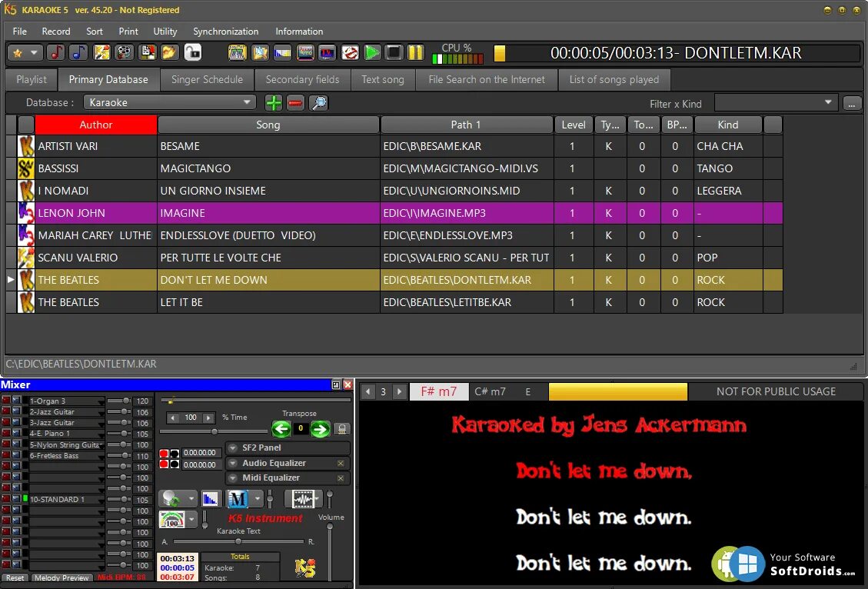The height and width of the screenshot is (589, 868).
Task: Click the green plus add-database icon
Action: pos(274,102)
